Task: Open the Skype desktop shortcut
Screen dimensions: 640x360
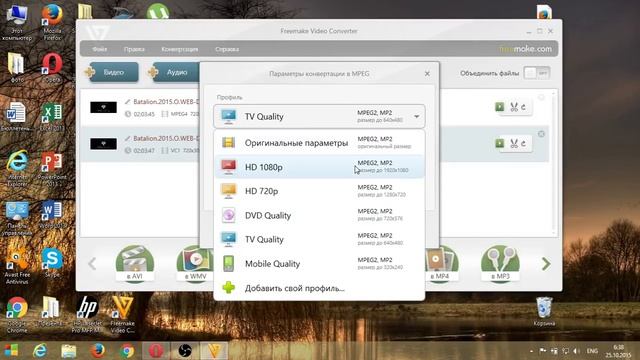Action: 52,262
